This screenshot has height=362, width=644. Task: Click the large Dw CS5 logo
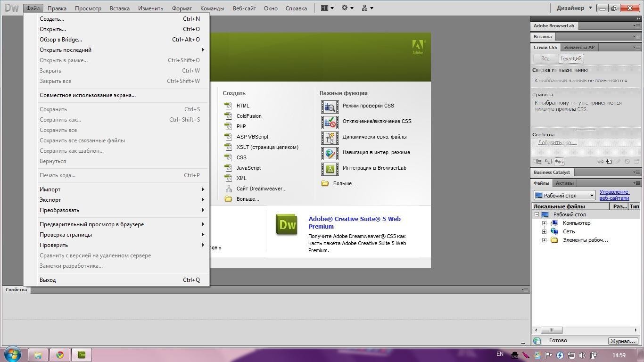(287, 225)
